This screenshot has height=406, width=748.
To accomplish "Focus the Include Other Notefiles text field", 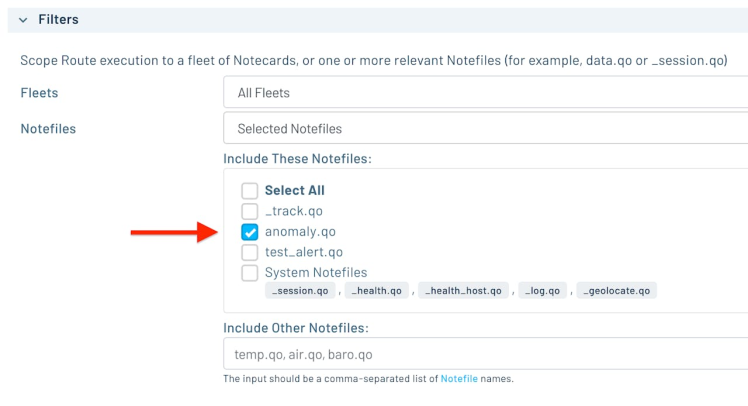I will (x=485, y=355).
